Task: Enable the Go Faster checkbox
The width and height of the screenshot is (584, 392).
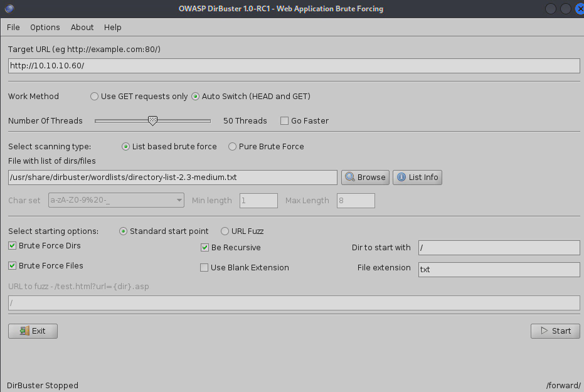Action: coord(285,121)
